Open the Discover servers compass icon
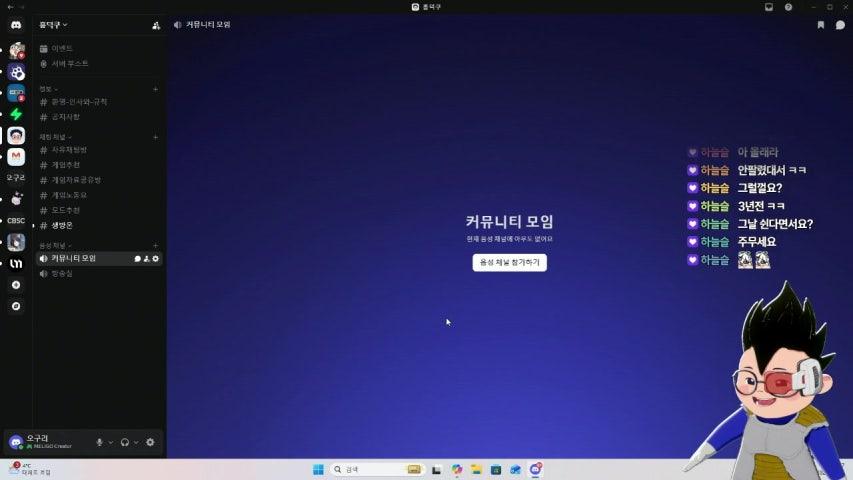853x480 pixels. click(16, 306)
